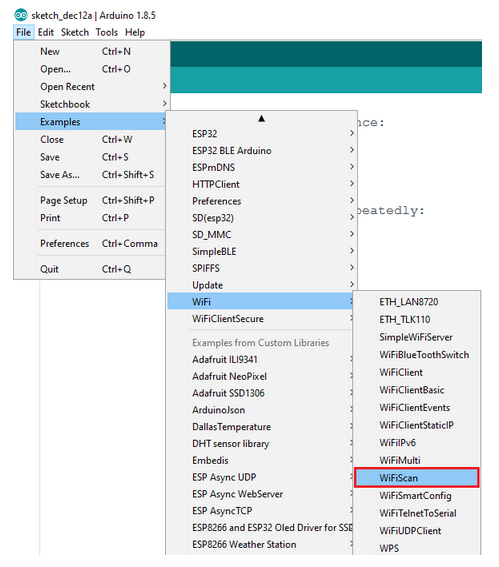
Task: Expand the ESP32 examples submenu
Action: 261,134
